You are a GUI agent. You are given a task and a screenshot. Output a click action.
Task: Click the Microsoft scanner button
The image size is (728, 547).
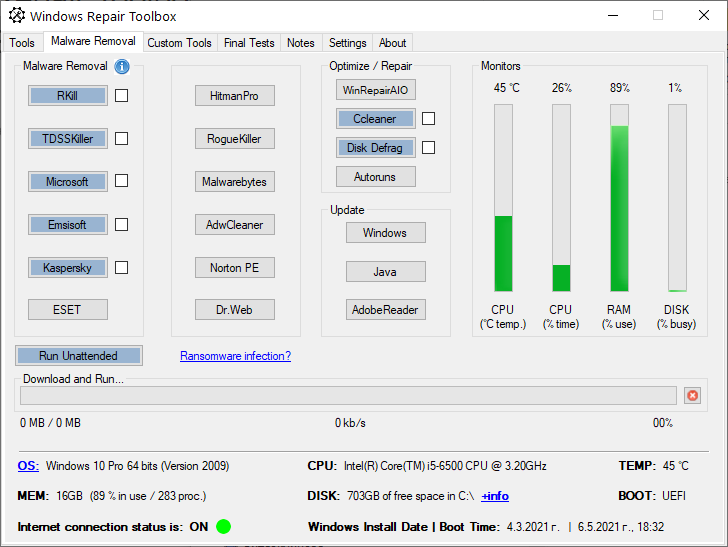68,182
